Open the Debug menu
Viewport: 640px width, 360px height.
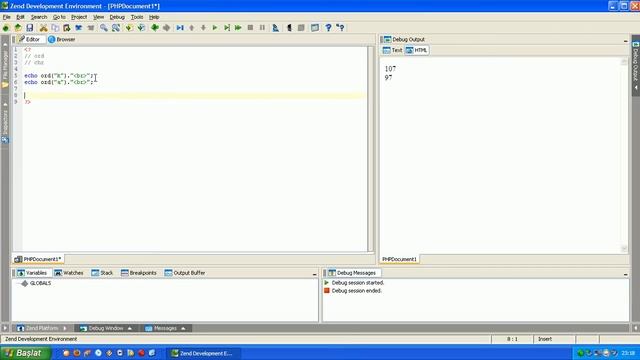click(x=117, y=17)
